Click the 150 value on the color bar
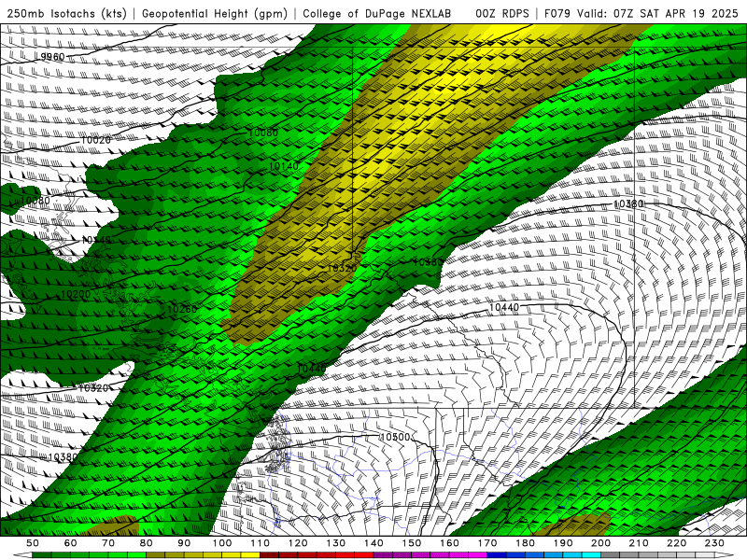 coord(412,543)
